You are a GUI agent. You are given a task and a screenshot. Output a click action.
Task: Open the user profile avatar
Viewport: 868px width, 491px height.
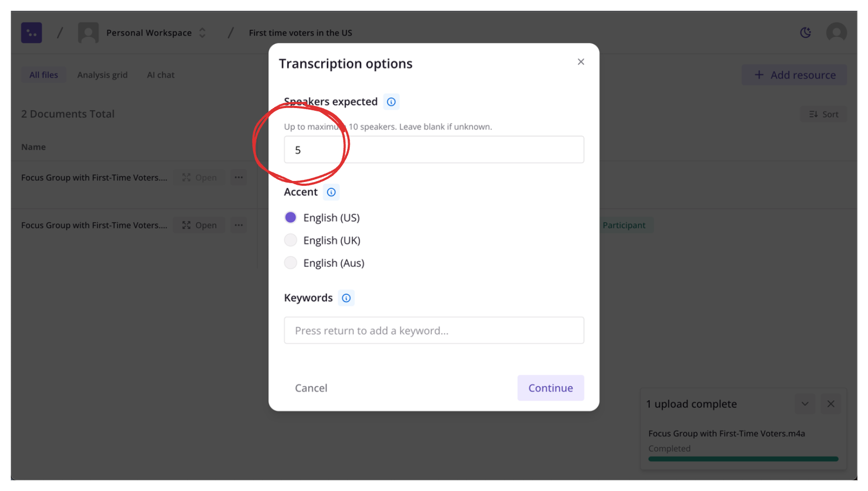point(836,32)
